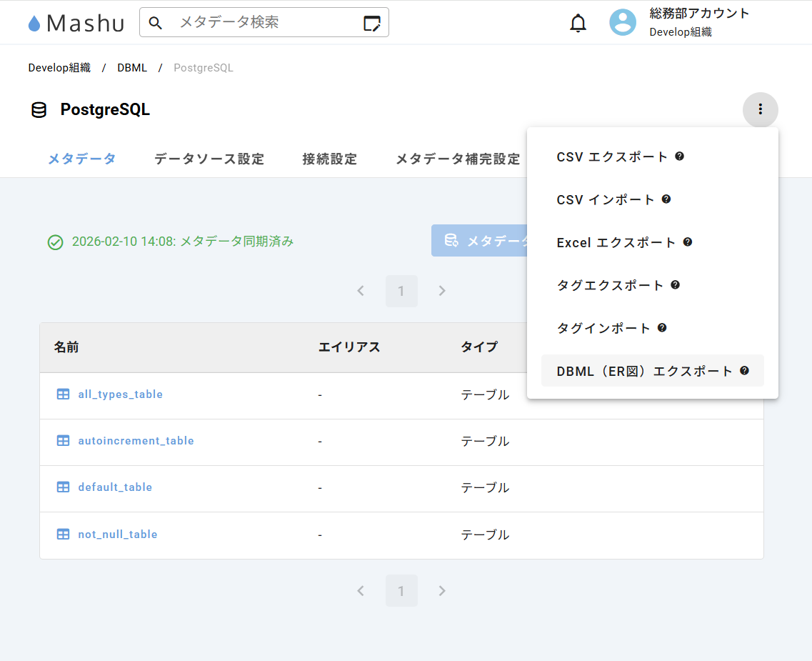This screenshot has height=661, width=812.
Task: Click the note icon in the search box
Action: (x=372, y=23)
